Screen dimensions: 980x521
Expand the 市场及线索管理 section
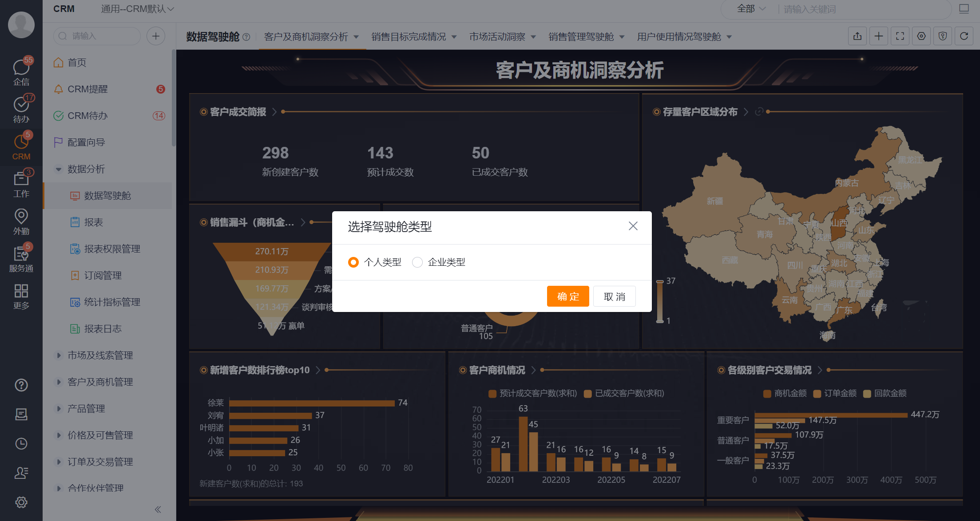point(59,355)
